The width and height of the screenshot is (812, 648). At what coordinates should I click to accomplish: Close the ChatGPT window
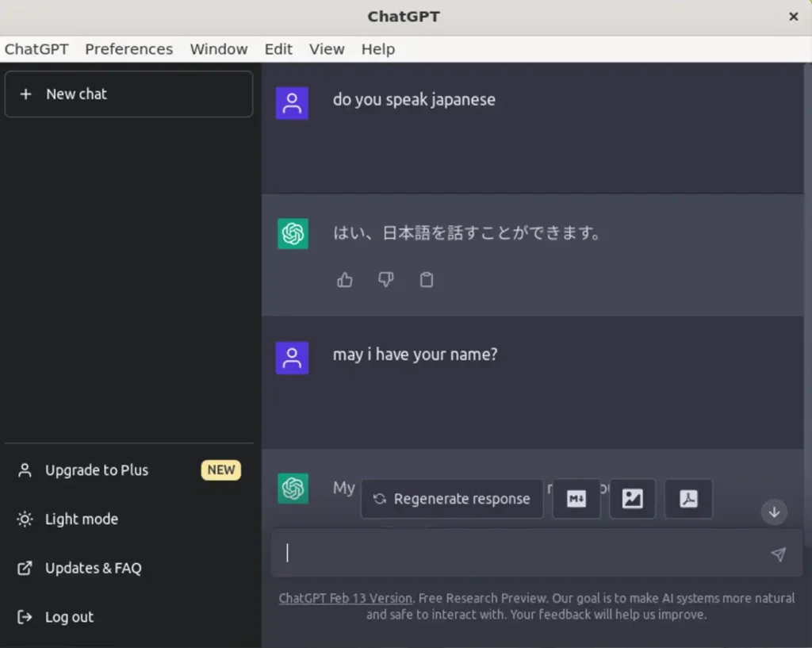click(793, 17)
